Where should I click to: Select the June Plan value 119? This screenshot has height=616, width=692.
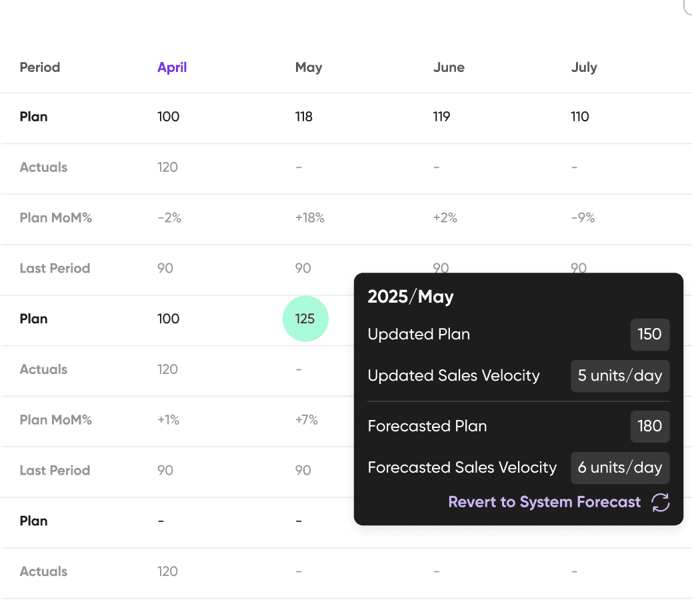point(441,117)
